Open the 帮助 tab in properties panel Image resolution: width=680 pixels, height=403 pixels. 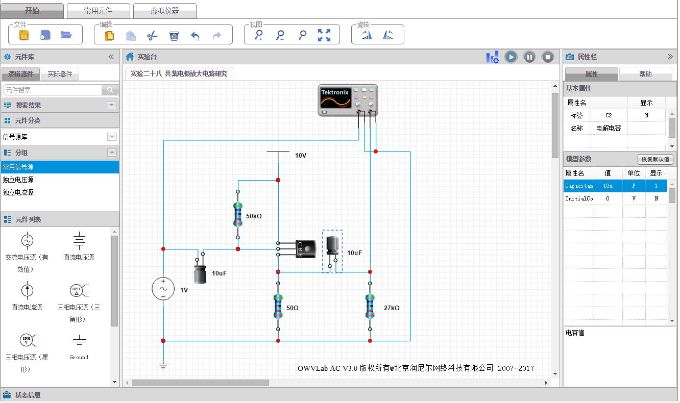tap(645, 74)
